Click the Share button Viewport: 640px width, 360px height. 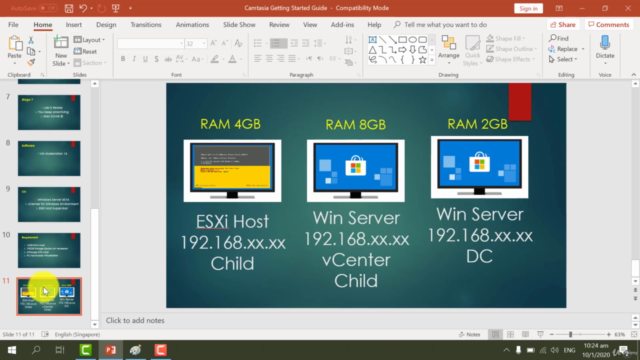563,25
